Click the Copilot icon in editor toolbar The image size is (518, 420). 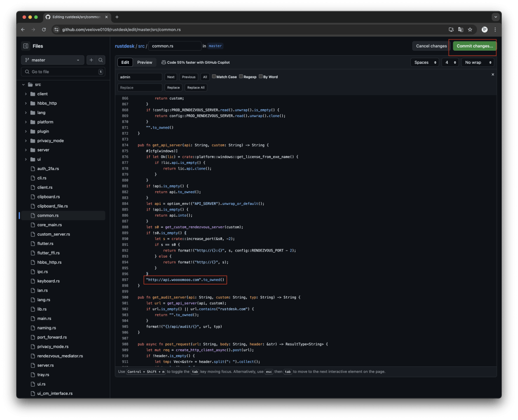click(x=164, y=63)
